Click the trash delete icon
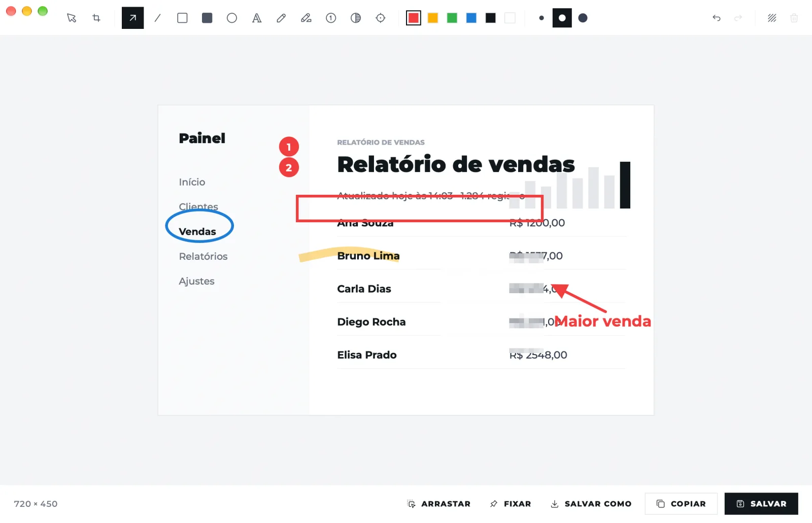This screenshot has height=523, width=812. pos(794,18)
